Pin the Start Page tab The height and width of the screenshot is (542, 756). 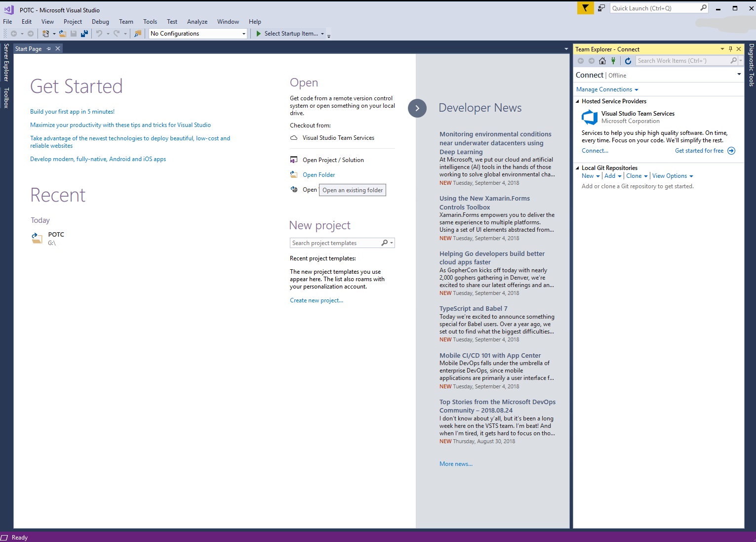(x=48, y=48)
